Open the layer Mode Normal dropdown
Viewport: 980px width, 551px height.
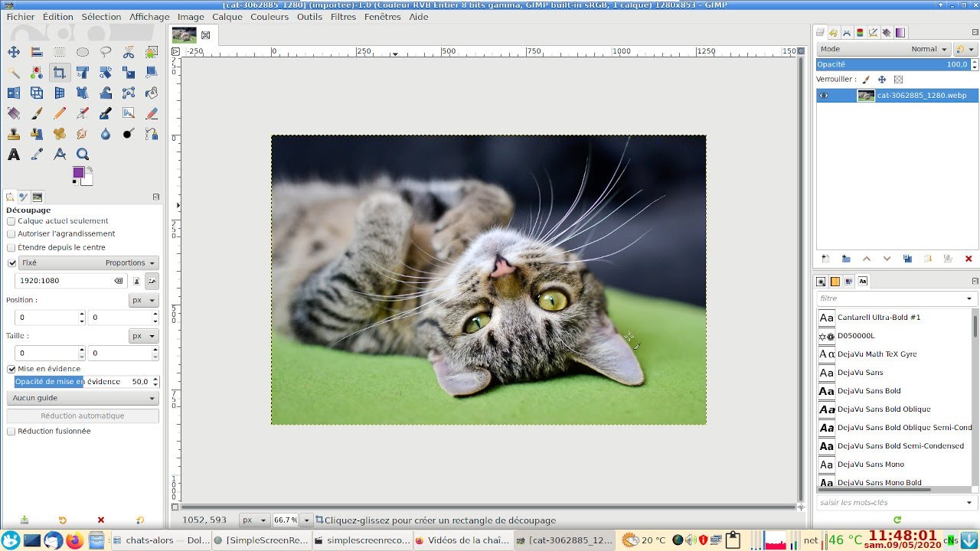(884, 49)
